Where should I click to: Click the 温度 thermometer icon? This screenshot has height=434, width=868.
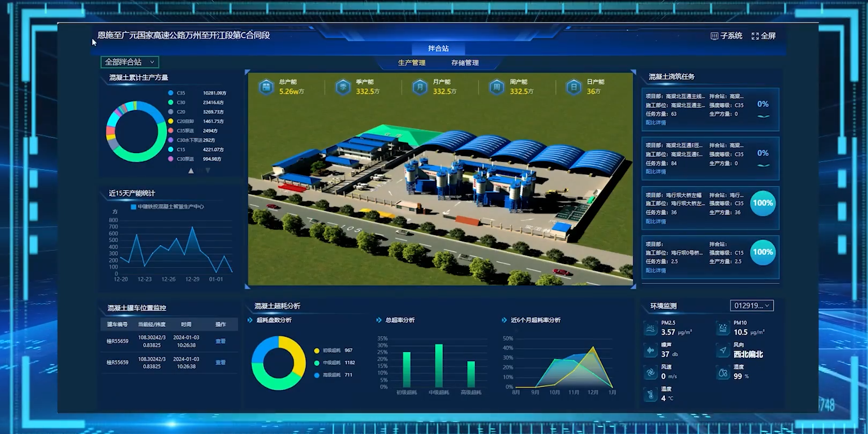[x=650, y=394]
